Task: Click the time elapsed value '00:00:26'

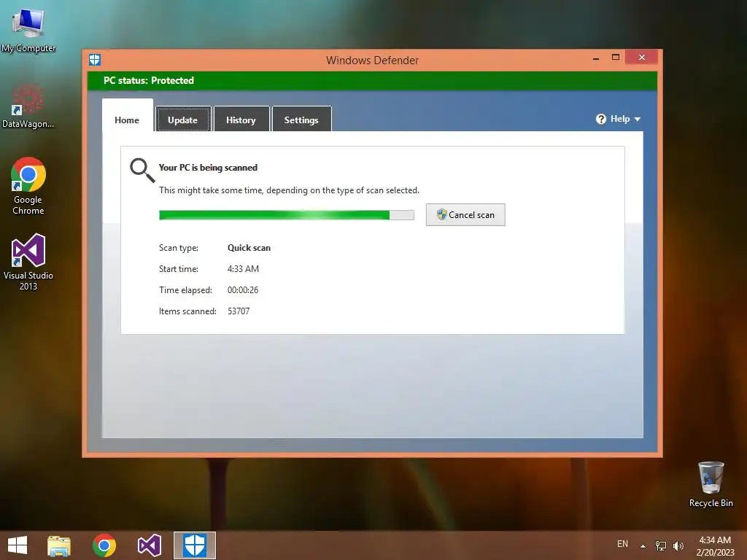Action: (x=243, y=290)
